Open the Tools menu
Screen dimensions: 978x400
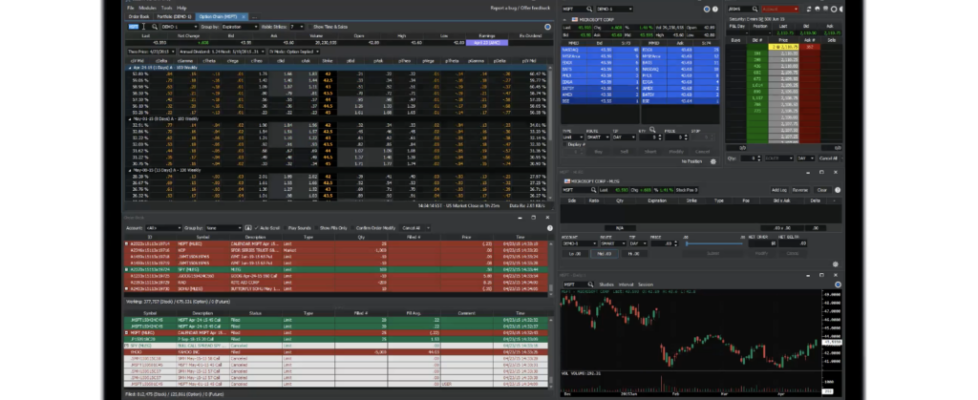[x=166, y=8]
